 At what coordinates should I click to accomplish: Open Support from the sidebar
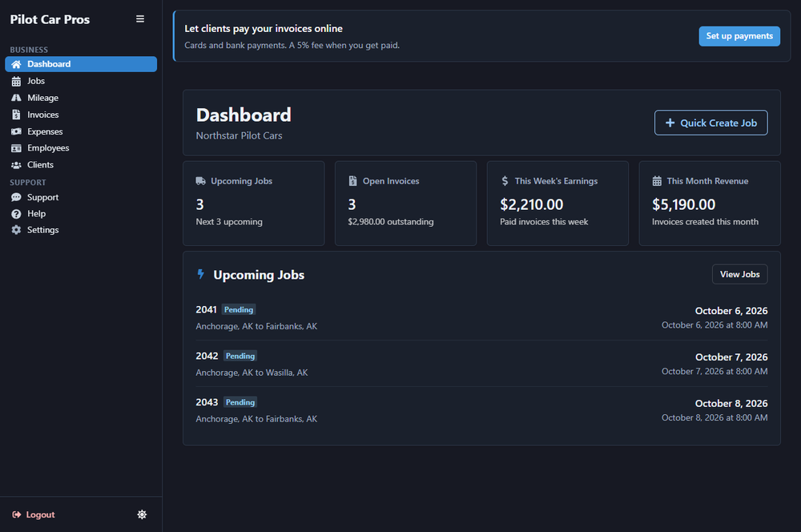pyautogui.click(x=81, y=197)
